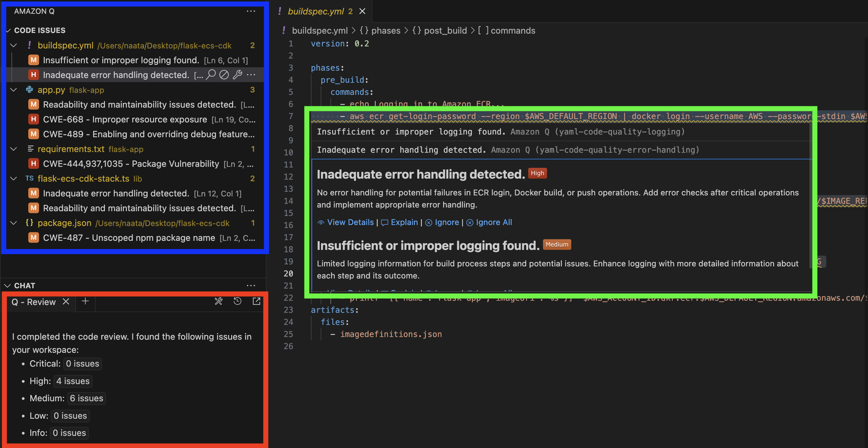Click line number 20 in the editor
Screen dimensions: 868x448
pos(289,273)
